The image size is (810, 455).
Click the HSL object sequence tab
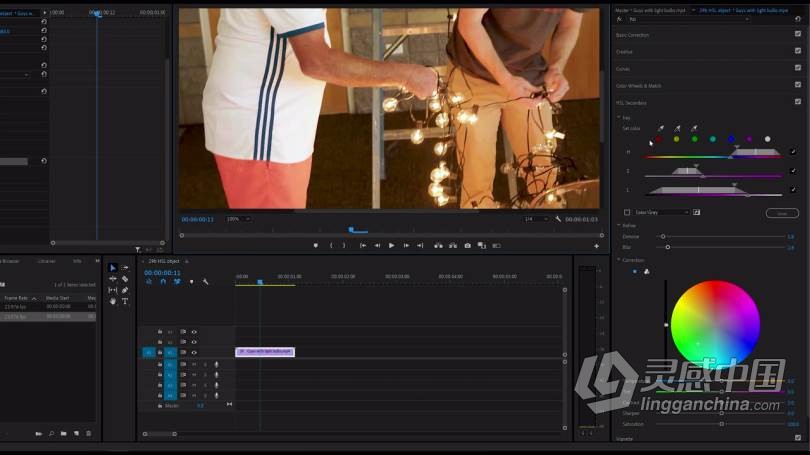pos(164,261)
